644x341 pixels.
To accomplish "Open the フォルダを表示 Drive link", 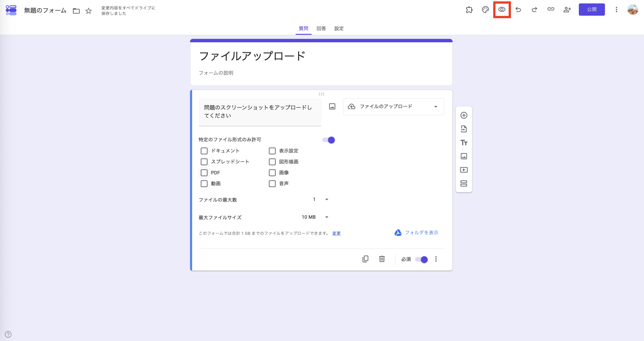I will pos(417,233).
